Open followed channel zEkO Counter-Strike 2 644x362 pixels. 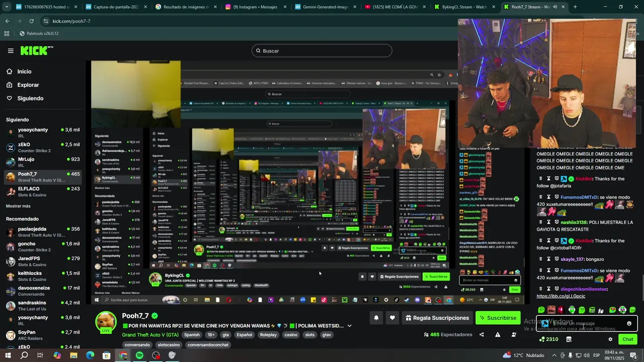(x=43, y=147)
